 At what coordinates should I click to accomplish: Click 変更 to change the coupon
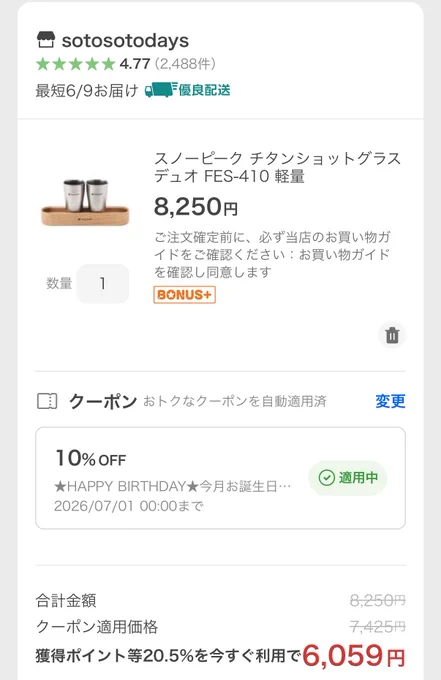[x=390, y=401]
